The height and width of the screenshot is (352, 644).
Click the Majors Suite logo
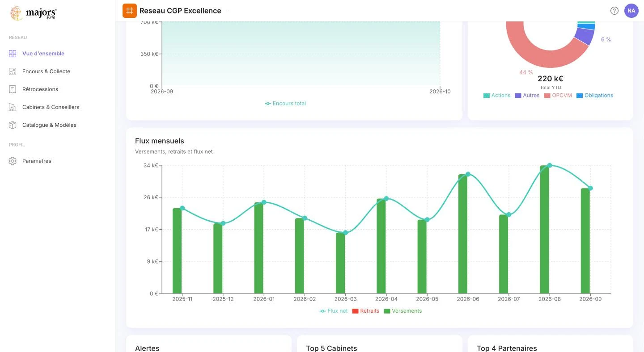[34, 13]
